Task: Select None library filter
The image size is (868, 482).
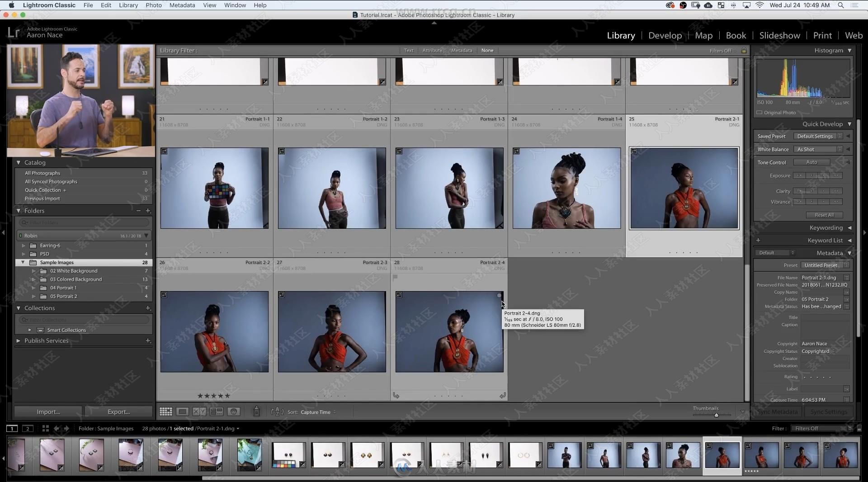Action: point(487,50)
